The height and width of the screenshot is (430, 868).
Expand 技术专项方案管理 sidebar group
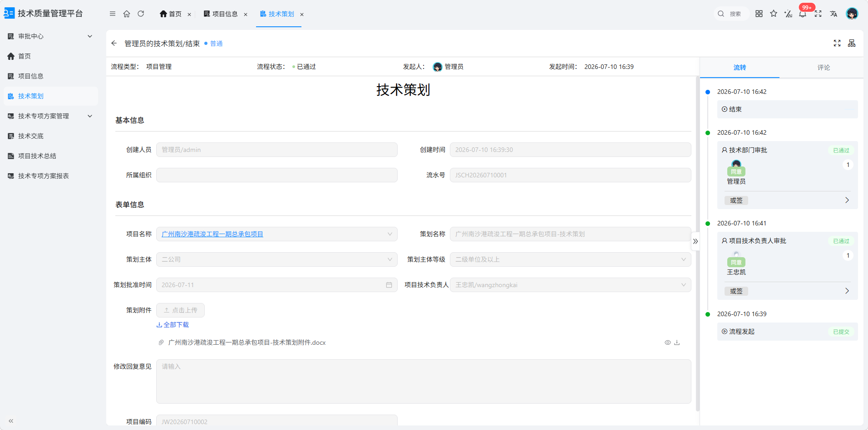tap(50, 116)
